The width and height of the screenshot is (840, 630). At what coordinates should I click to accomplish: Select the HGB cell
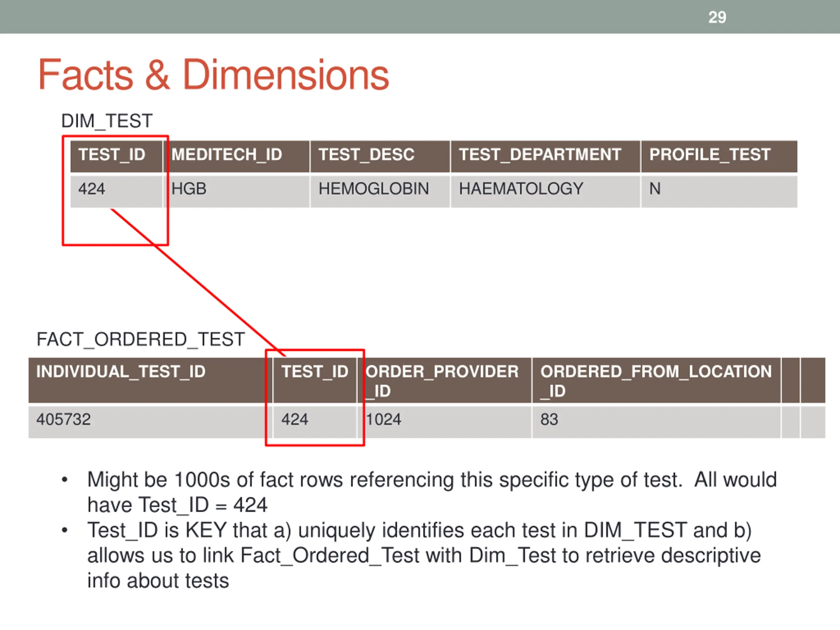coord(236,191)
